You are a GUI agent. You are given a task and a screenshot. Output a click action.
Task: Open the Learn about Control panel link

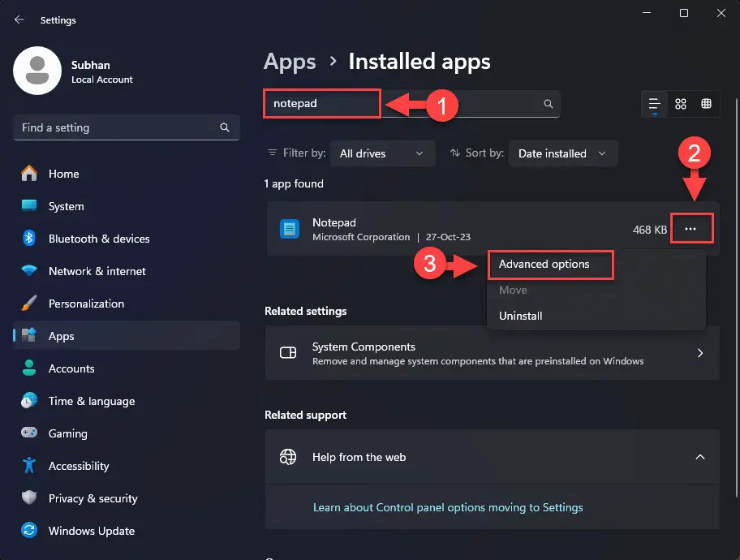click(x=448, y=507)
